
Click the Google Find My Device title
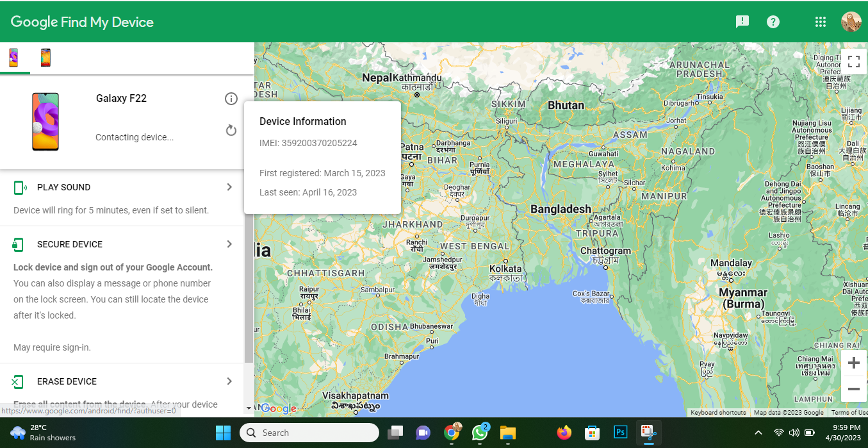[82, 22]
